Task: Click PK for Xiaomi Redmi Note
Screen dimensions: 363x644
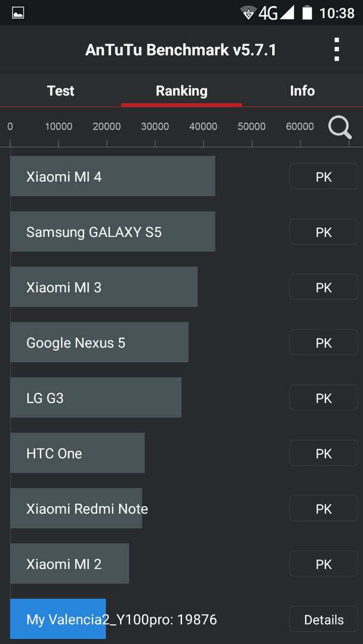Action: (x=324, y=509)
